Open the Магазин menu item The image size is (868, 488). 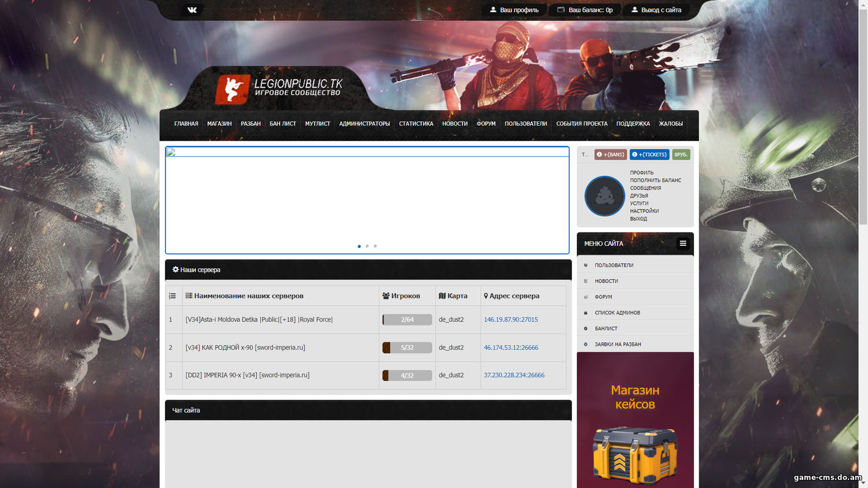click(x=219, y=124)
